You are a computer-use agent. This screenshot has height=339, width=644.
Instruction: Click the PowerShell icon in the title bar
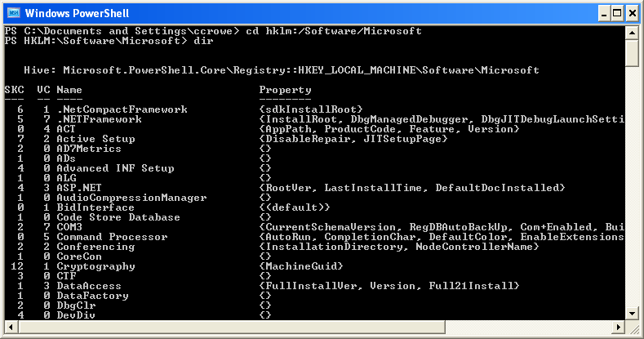point(14,13)
